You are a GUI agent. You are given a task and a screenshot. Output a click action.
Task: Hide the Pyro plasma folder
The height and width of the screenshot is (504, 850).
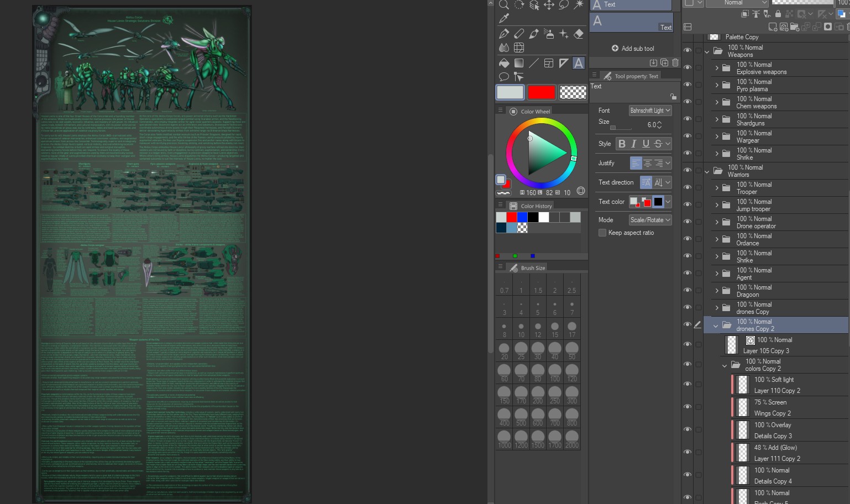tap(688, 85)
